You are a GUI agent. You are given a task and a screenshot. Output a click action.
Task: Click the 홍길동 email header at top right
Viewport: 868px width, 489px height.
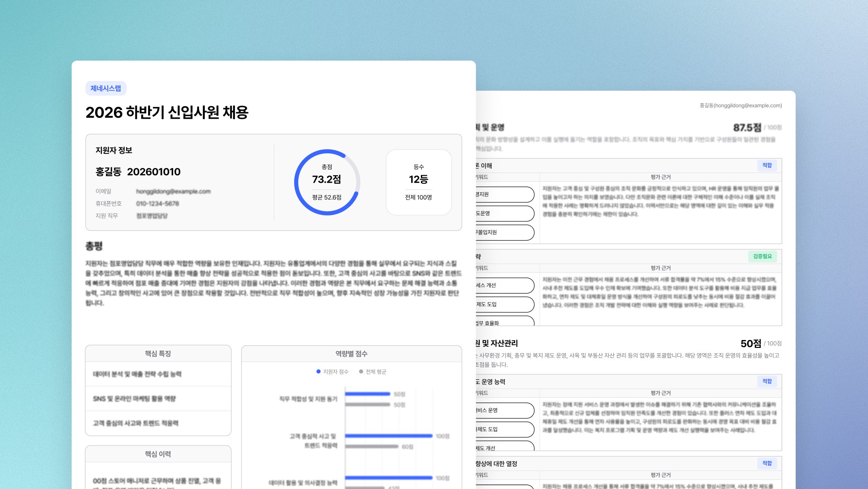740,106
